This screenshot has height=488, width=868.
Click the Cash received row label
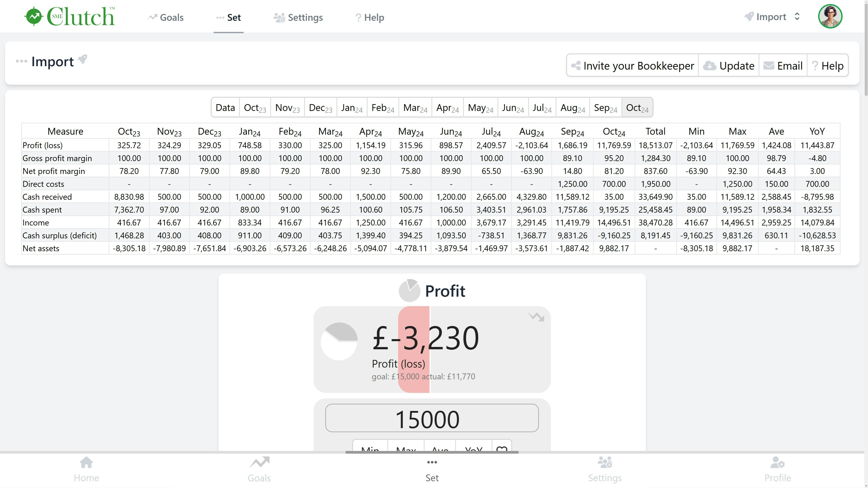point(47,197)
